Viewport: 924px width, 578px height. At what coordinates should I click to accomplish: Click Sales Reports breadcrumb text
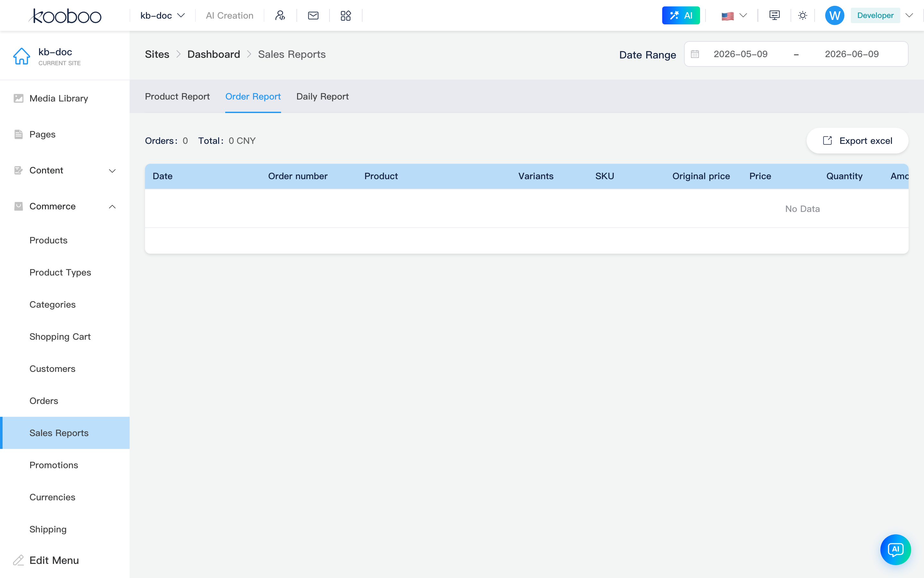click(x=292, y=54)
